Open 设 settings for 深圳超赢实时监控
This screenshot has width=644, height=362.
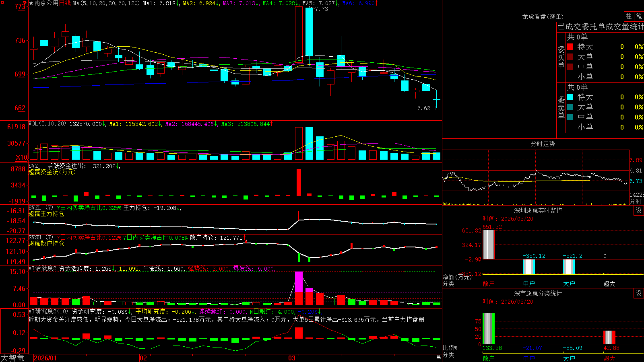point(639,210)
